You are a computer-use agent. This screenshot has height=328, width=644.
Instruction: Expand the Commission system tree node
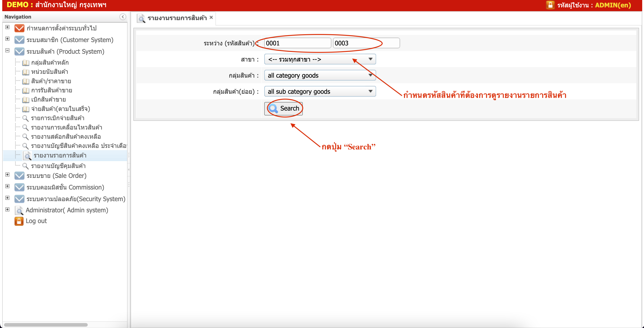click(8, 186)
